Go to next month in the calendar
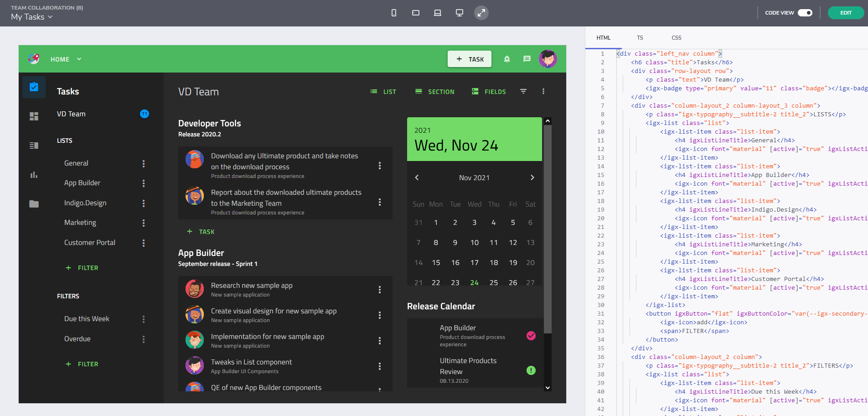 point(532,177)
